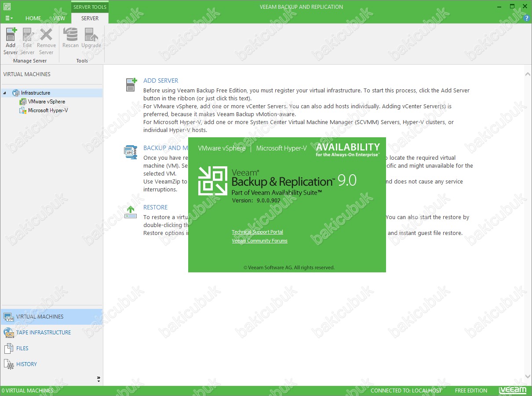532x396 pixels.
Task: Switch to the HOME ribbon tab
Action: click(33, 18)
